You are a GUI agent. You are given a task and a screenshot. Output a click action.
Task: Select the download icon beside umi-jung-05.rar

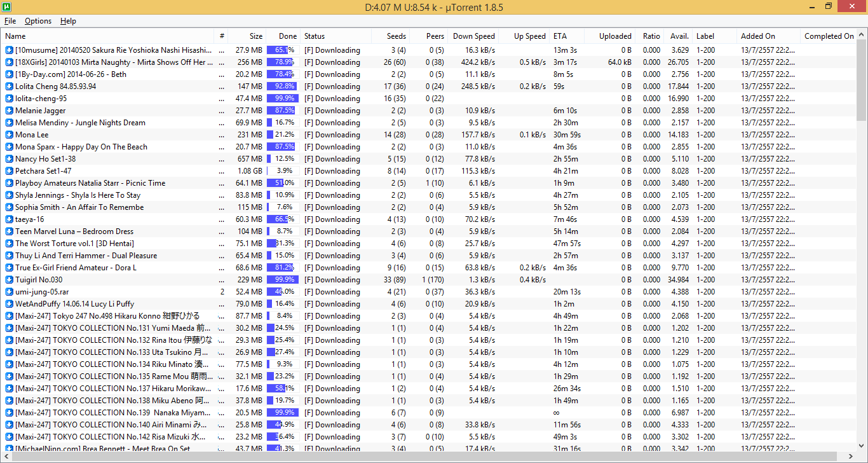click(x=10, y=292)
